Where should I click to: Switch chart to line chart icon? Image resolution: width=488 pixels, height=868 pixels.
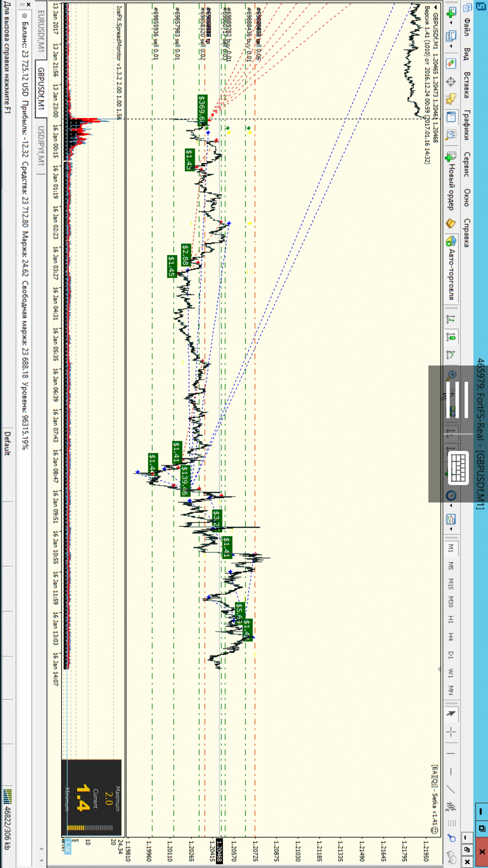pyautogui.click(x=451, y=355)
